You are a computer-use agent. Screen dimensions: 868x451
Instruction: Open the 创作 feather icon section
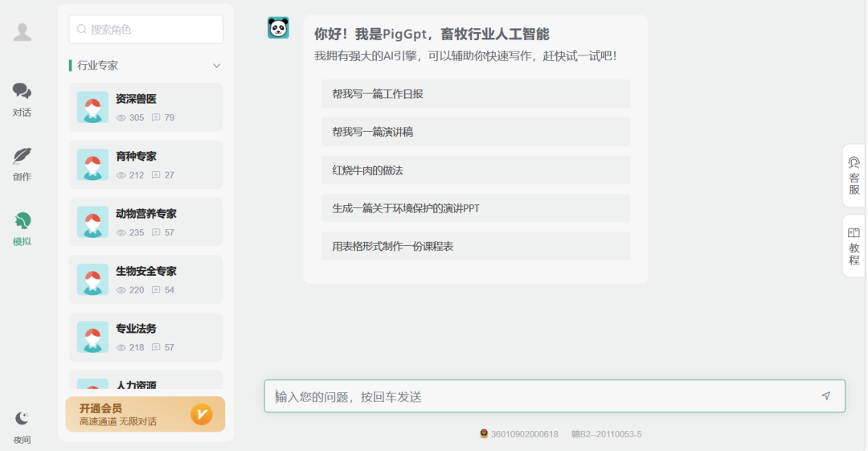point(22,164)
